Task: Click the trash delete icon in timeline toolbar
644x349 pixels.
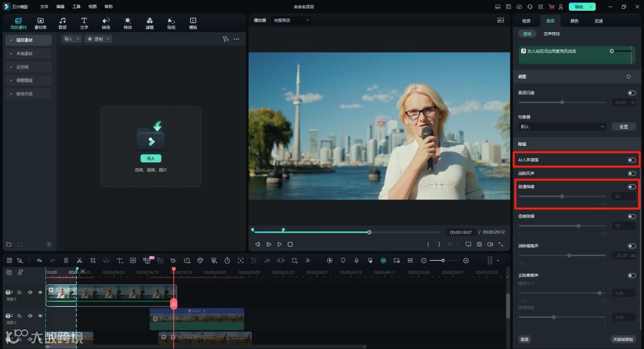Action: [66, 261]
